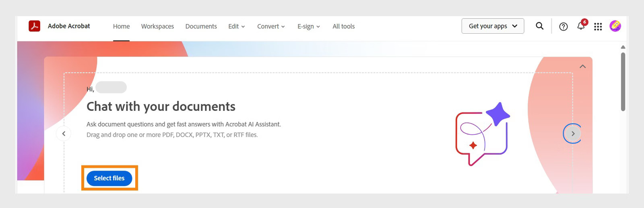
Task: Click the vertical scrollbar thumb
Action: (x=623, y=82)
